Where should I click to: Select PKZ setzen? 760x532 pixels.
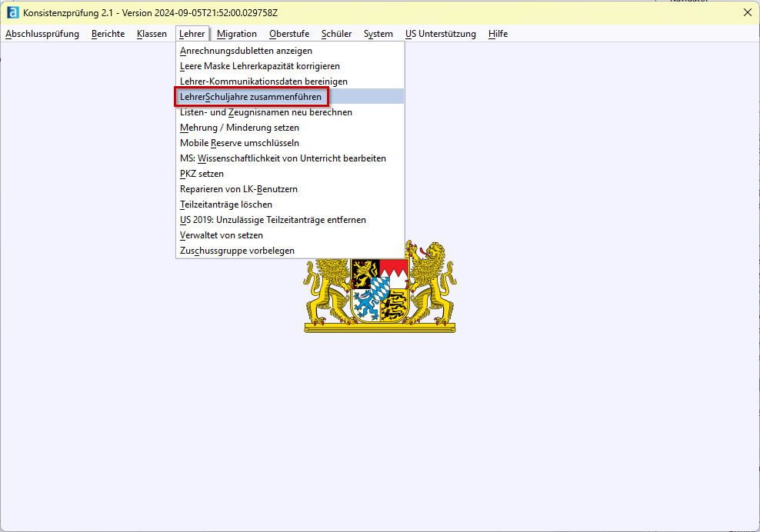(290, 174)
